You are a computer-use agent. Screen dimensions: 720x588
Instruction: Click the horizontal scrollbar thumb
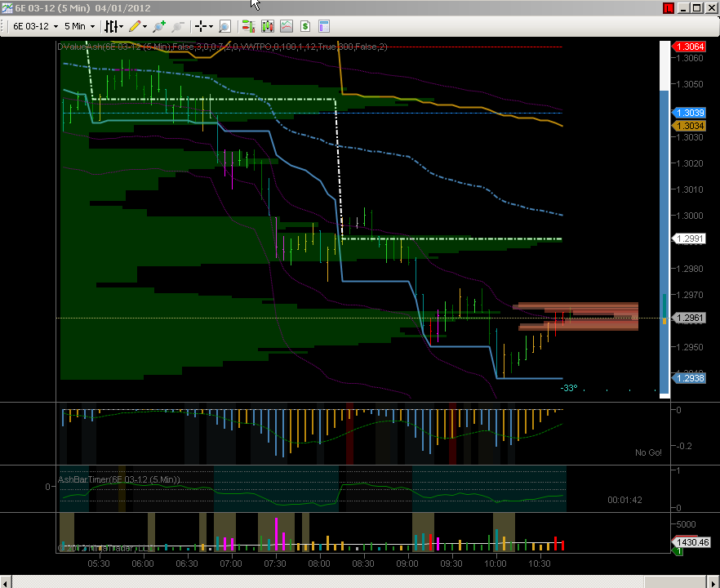[x=675, y=581]
